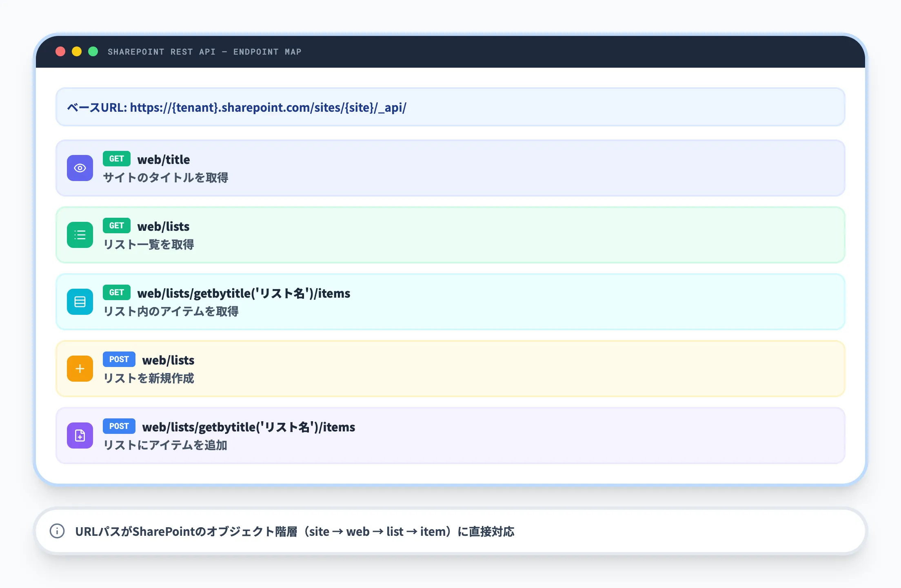Click the list icon beside web/lists GET row
Viewport: 901px width, 588px height.
[80, 234]
